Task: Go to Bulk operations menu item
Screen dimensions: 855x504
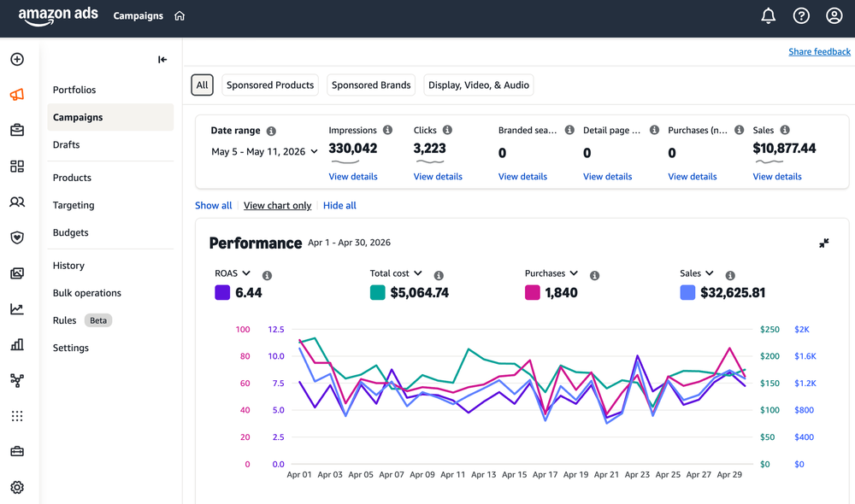Action: point(86,293)
